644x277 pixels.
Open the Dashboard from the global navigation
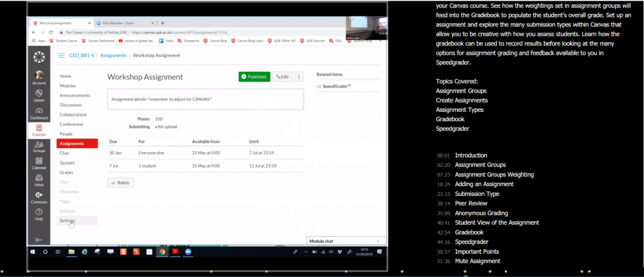pyautogui.click(x=39, y=112)
